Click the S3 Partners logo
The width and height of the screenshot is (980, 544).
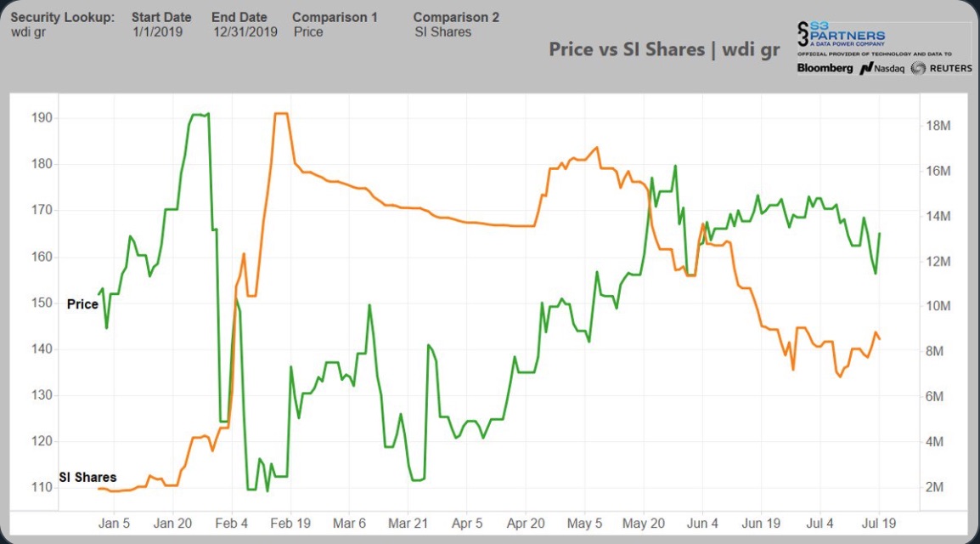(841, 36)
